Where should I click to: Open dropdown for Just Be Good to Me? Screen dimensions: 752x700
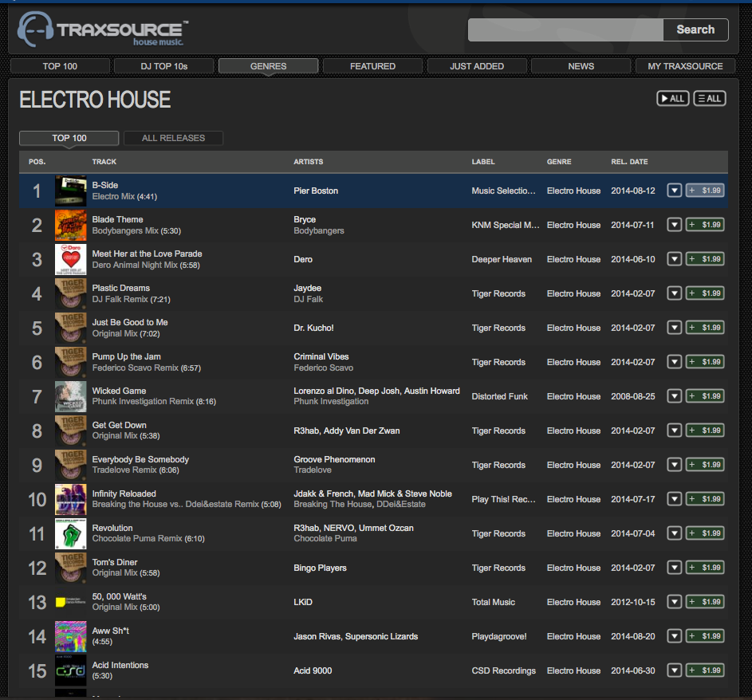[675, 328]
